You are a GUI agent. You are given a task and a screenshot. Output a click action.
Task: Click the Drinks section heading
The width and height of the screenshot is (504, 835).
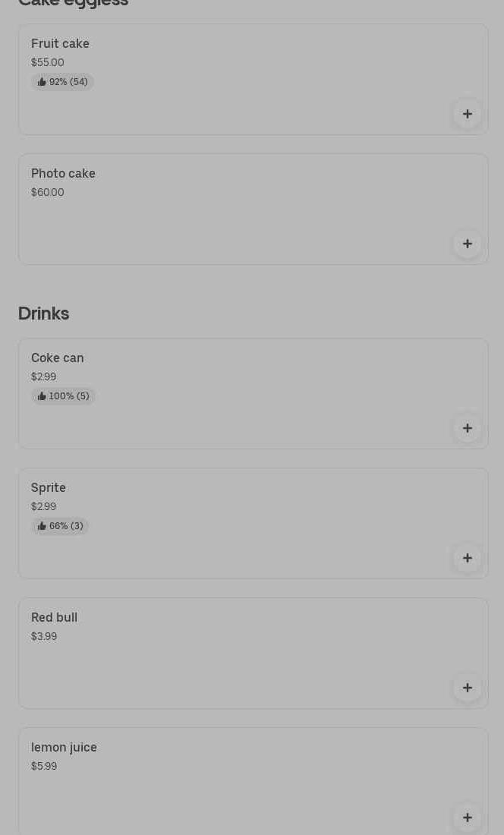click(43, 314)
